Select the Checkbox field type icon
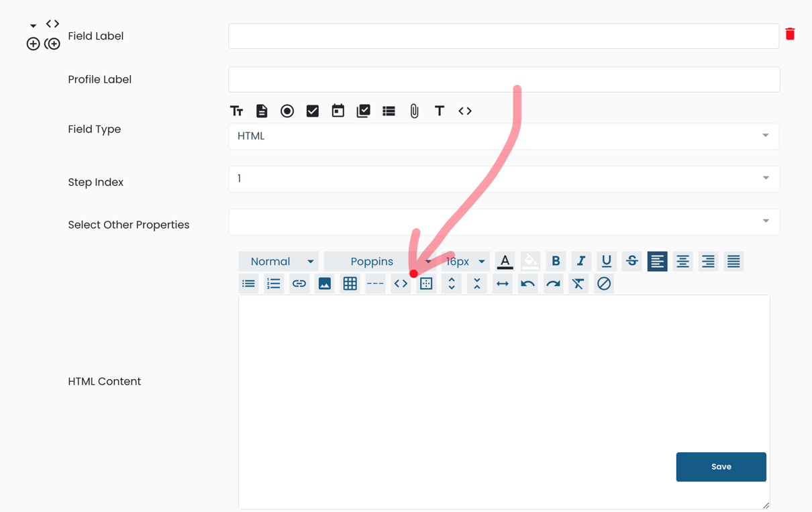 [x=312, y=111]
